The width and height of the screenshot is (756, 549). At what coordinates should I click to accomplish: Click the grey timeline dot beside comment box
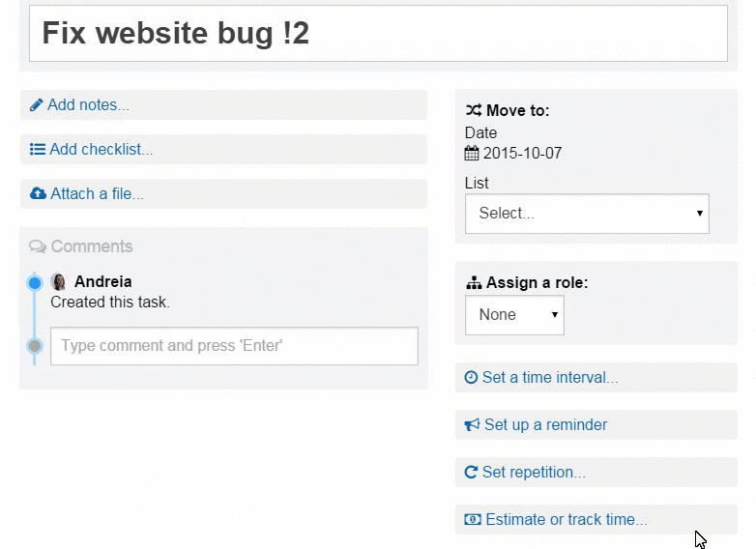(x=35, y=346)
